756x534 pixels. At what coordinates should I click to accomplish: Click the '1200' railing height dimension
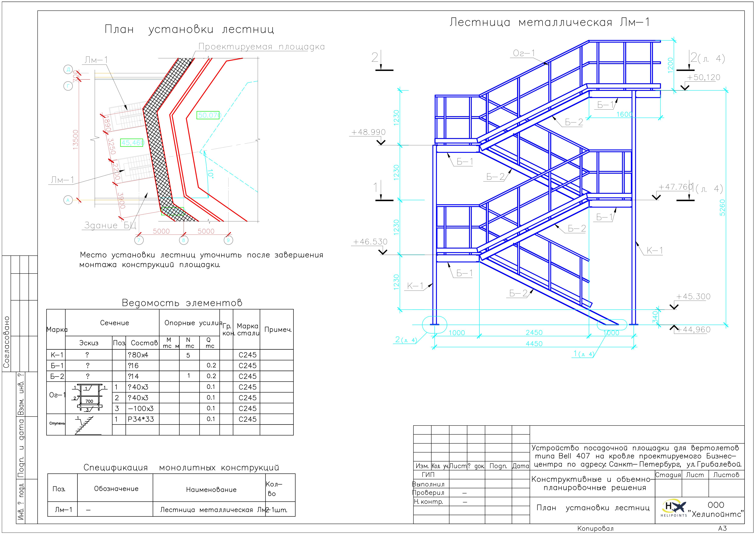(x=671, y=65)
